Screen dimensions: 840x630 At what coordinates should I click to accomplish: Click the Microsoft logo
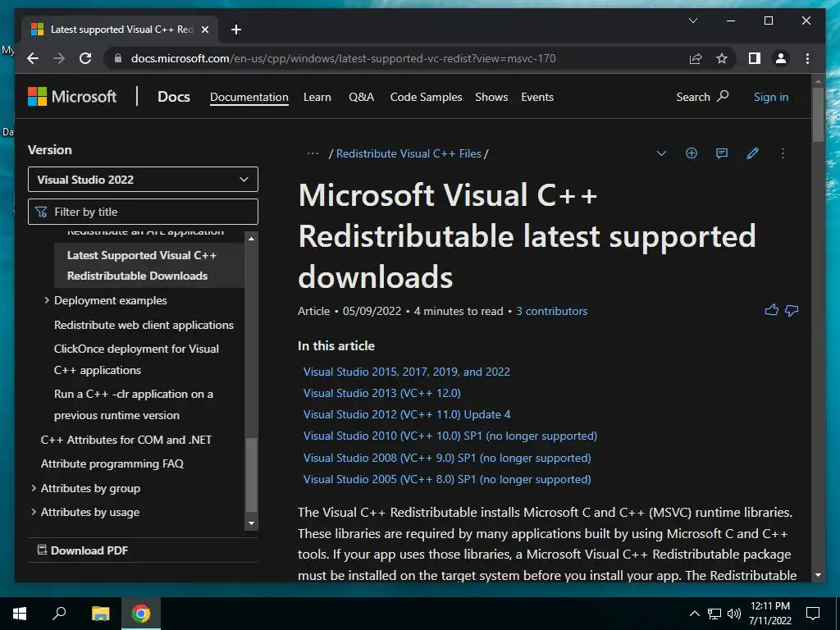click(72, 97)
